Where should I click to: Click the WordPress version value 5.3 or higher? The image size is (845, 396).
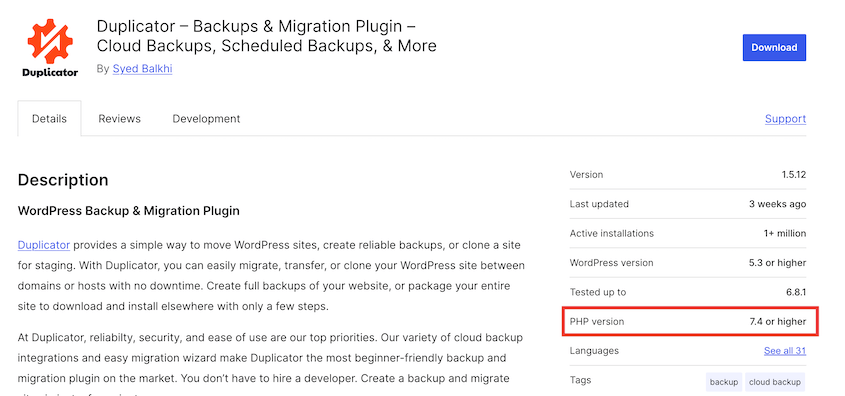778,263
